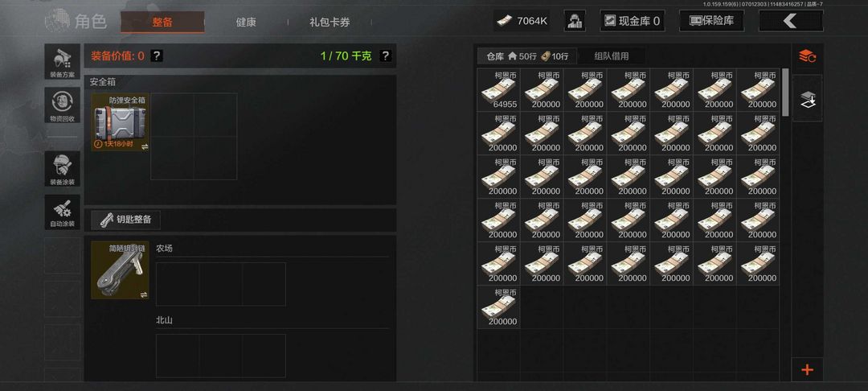The height and width of the screenshot is (391, 868).
Task: Swap the 简陋钥匙链 via its arrows icon
Action: coord(144,294)
